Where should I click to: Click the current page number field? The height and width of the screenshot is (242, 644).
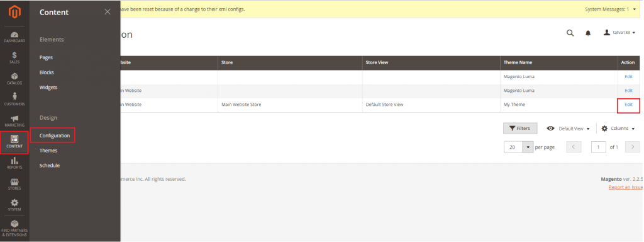coord(599,147)
